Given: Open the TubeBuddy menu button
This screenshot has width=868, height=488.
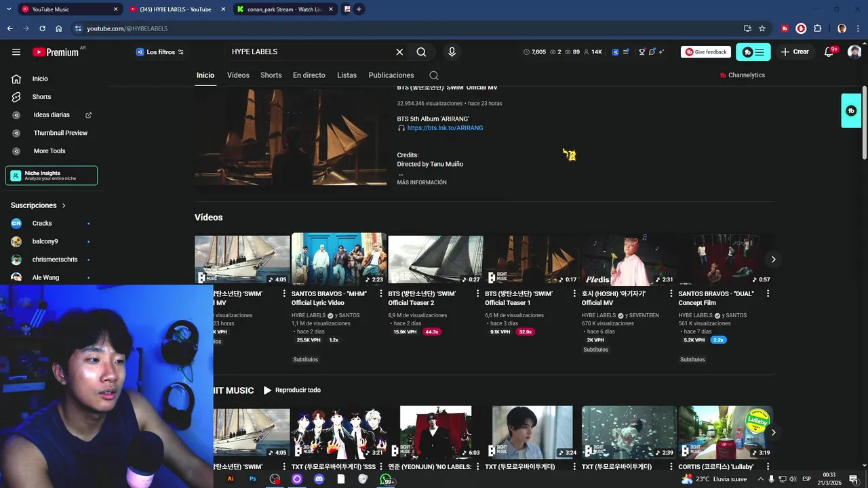Looking at the screenshot, I should click(753, 52).
